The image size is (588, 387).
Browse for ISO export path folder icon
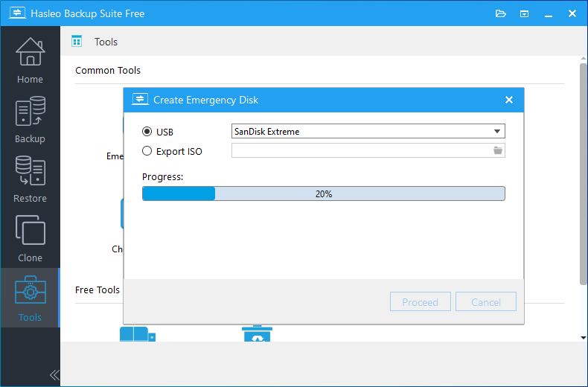tap(498, 151)
